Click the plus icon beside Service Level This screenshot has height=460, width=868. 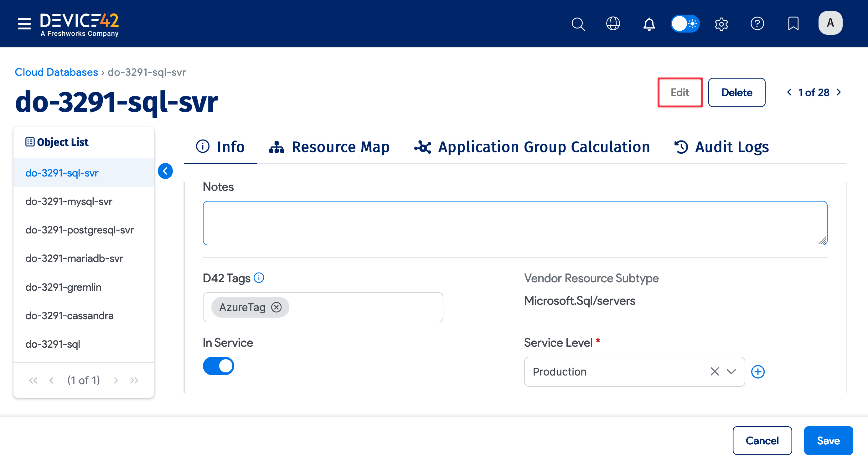pyautogui.click(x=758, y=372)
